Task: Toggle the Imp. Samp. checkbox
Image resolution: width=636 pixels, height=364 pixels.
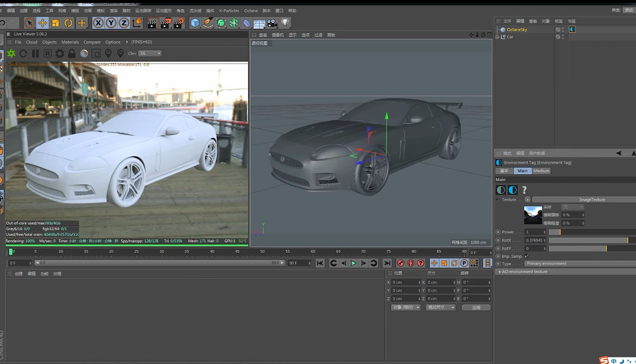Action: pyautogui.click(x=527, y=256)
